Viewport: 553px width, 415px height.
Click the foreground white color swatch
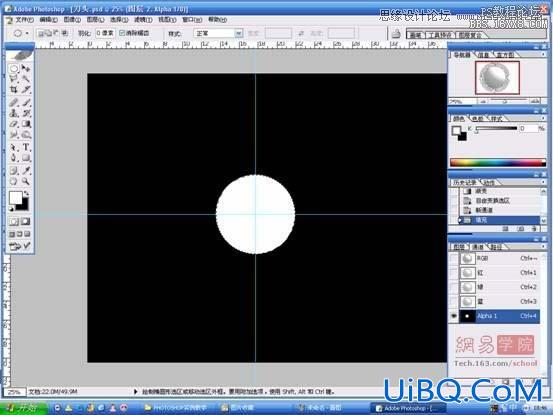(x=16, y=197)
